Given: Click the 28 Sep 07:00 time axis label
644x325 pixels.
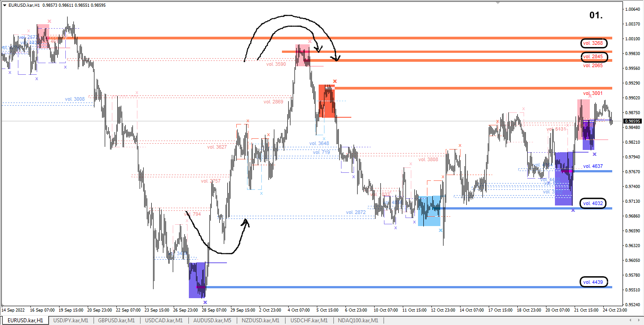Looking at the screenshot, I should tap(214, 309).
